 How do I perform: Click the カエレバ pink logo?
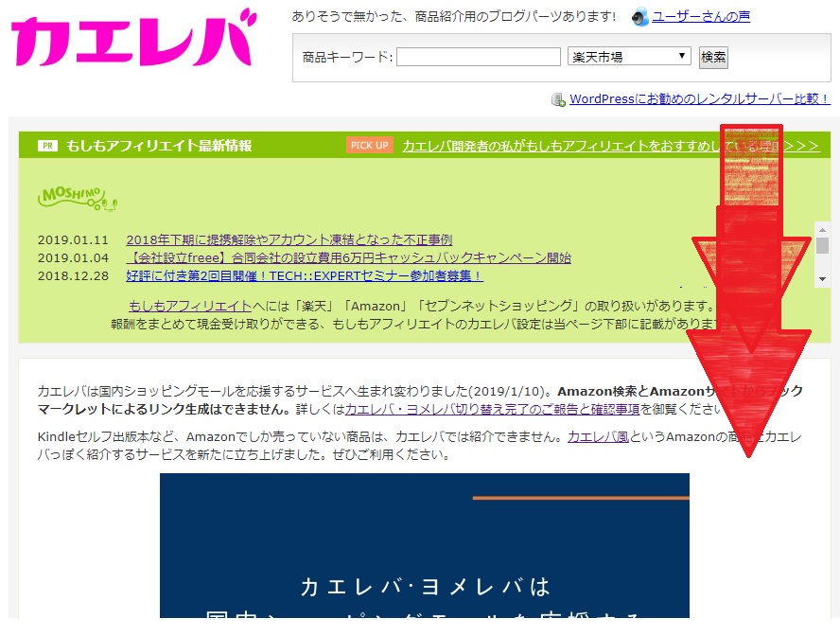click(x=133, y=39)
